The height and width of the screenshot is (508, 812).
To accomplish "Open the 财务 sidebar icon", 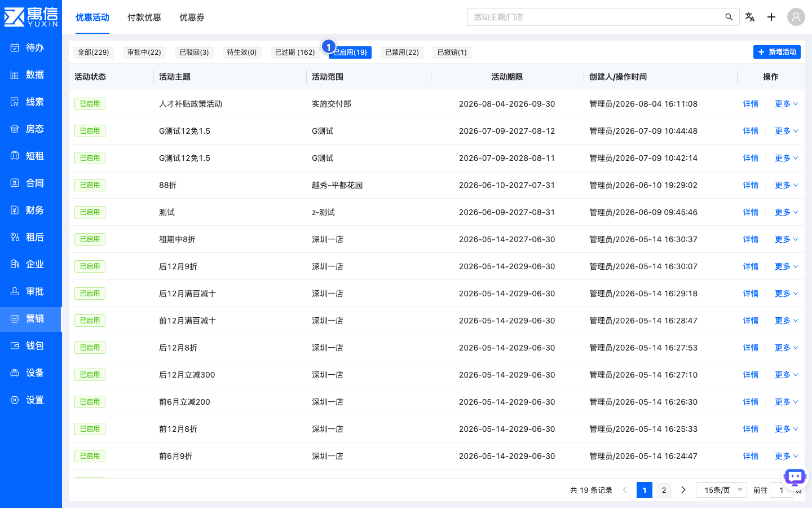I will click(15, 210).
